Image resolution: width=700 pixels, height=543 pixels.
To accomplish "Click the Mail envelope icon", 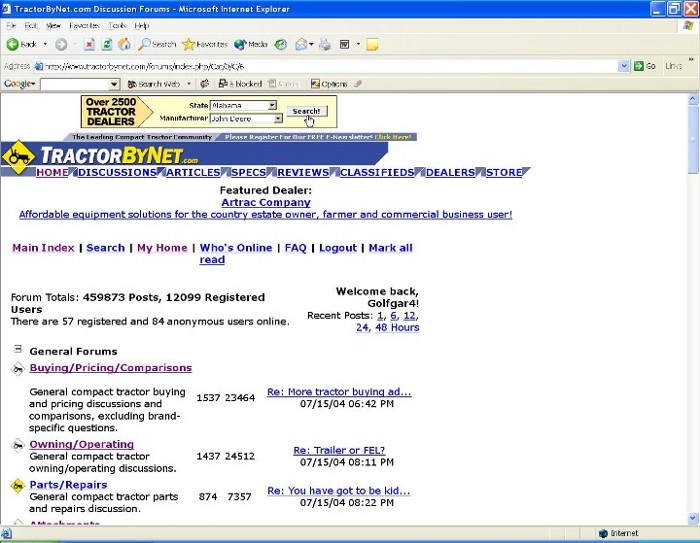I will [x=301, y=44].
